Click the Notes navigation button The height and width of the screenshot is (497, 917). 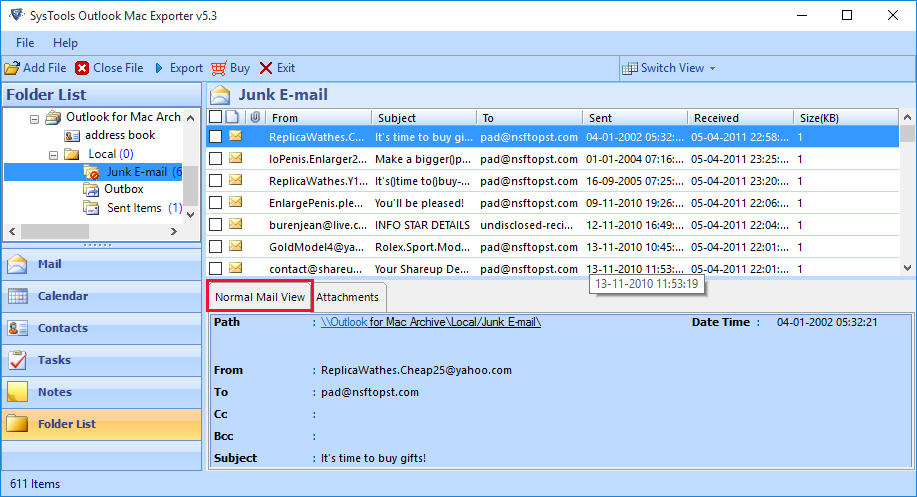102,392
